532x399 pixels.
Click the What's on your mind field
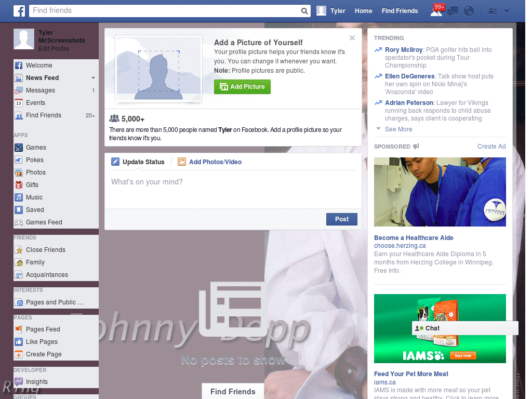pos(233,190)
